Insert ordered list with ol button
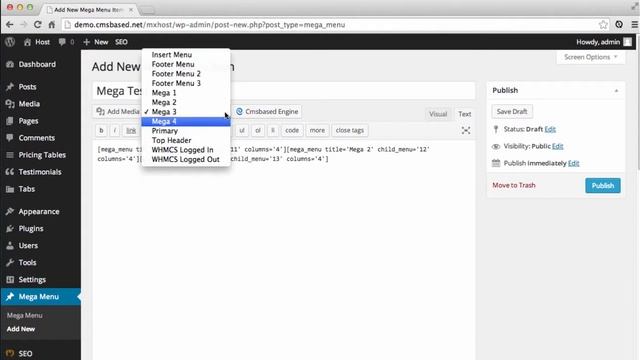This screenshot has height=360, width=640. [258, 131]
